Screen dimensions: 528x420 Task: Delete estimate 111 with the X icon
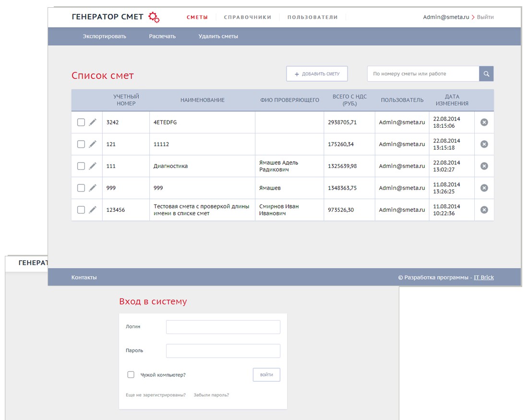(484, 166)
